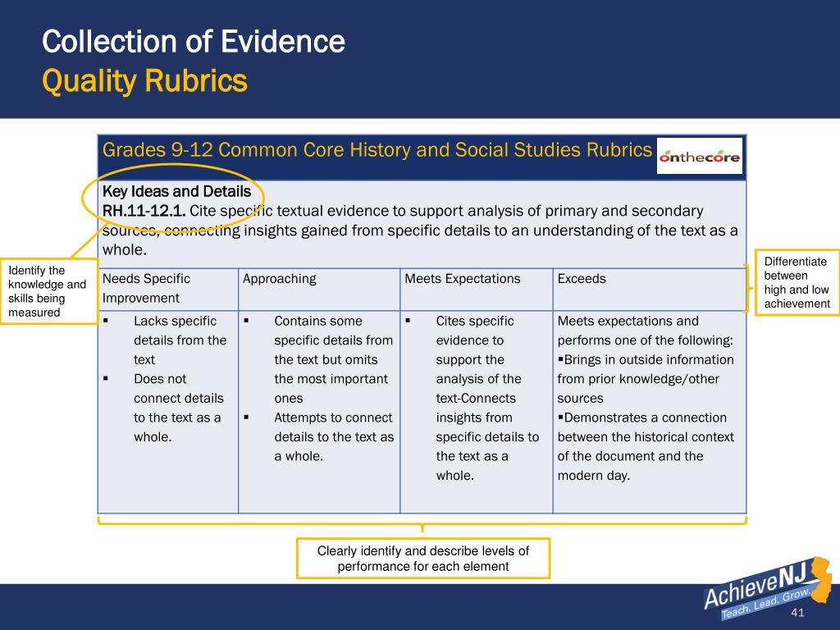840x630 pixels.
Task: Click the 'Key Ideas and Details' heading
Action: [176, 191]
